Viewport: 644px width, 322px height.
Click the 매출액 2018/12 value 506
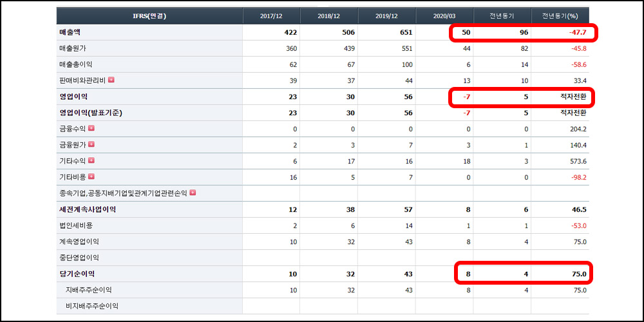[349, 32]
